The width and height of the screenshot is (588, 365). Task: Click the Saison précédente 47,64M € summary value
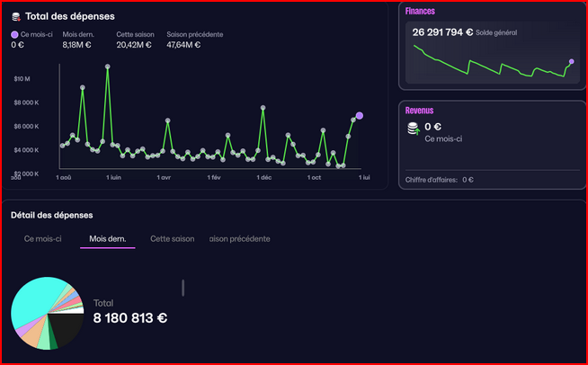pyautogui.click(x=184, y=44)
